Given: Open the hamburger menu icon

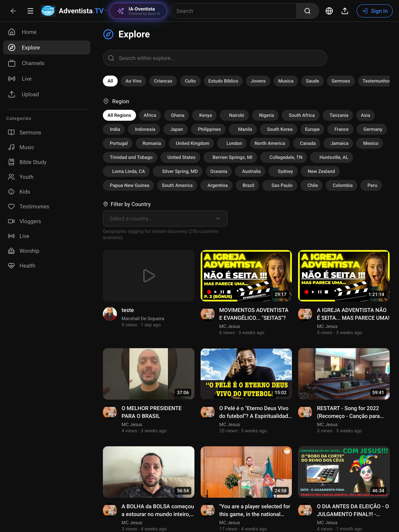Looking at the screenshot, I should point(30,11).
